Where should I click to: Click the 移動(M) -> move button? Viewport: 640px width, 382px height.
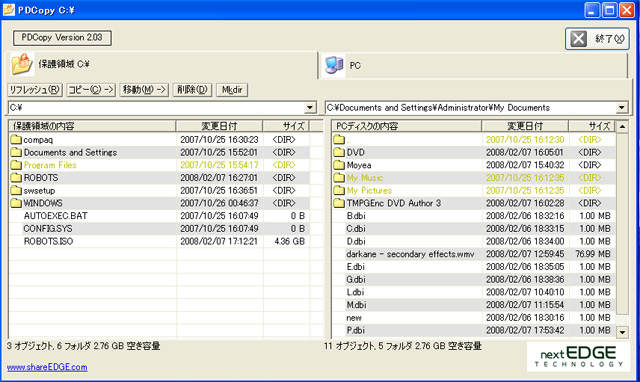(x=144, y=90)
